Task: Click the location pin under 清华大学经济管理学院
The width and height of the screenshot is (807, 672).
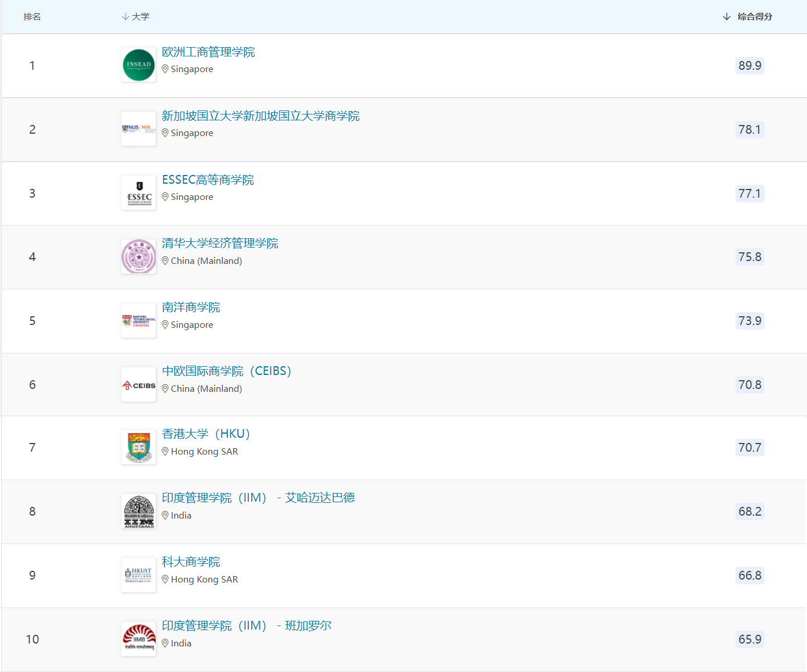Action: click(165, 260)
